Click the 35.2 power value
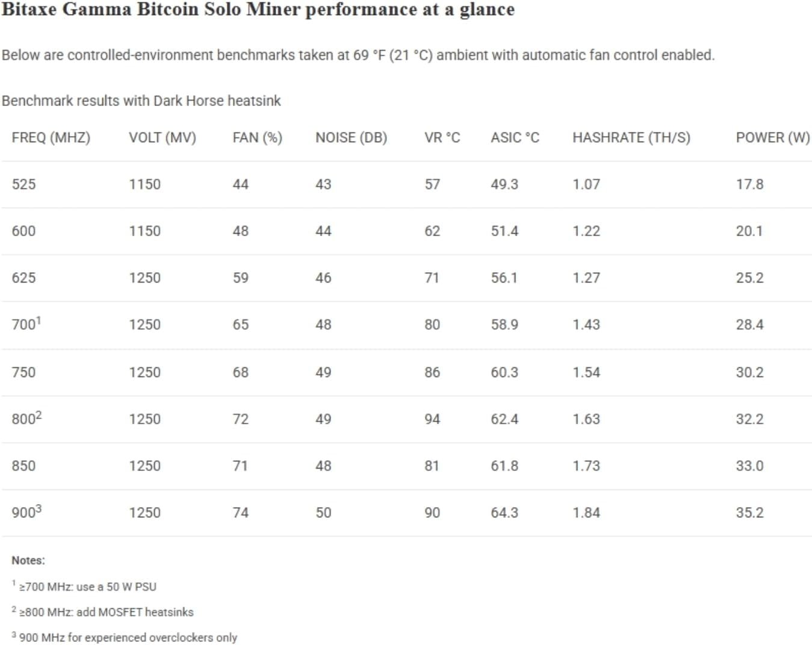 [749, 513]
